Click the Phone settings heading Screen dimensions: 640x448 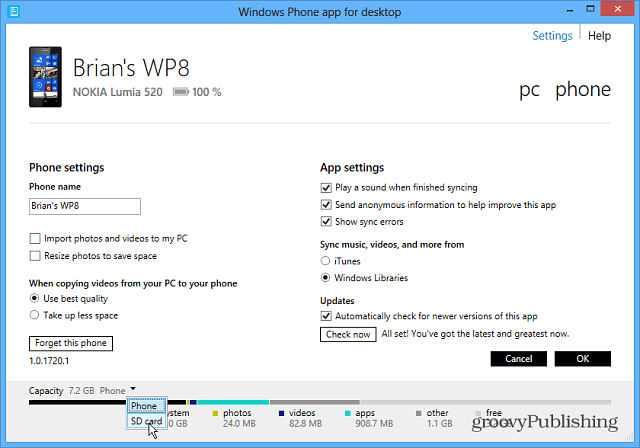[67, 167]
